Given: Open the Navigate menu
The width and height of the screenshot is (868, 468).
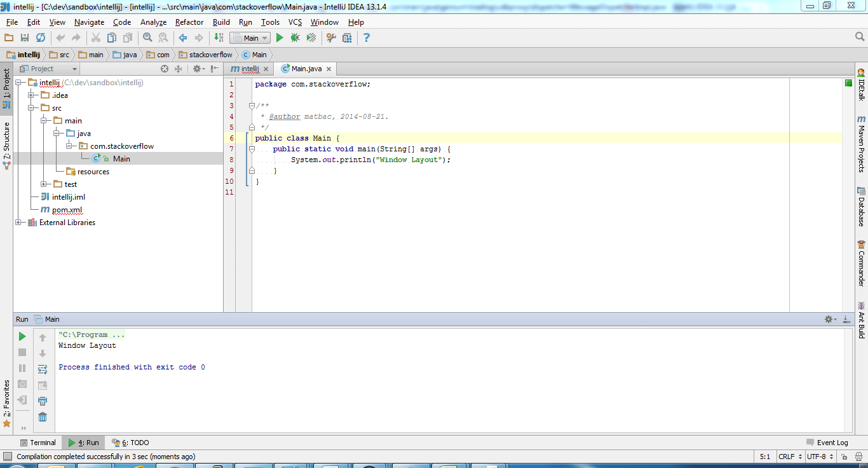Looking at the screenshot, I should (x=89, y=22).
